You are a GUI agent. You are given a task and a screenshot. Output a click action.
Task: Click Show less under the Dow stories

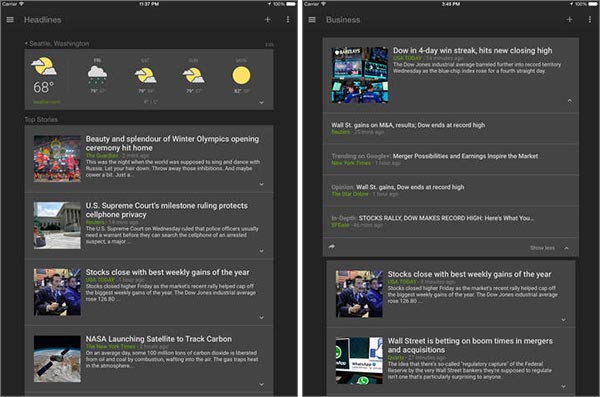coord(542,248)
